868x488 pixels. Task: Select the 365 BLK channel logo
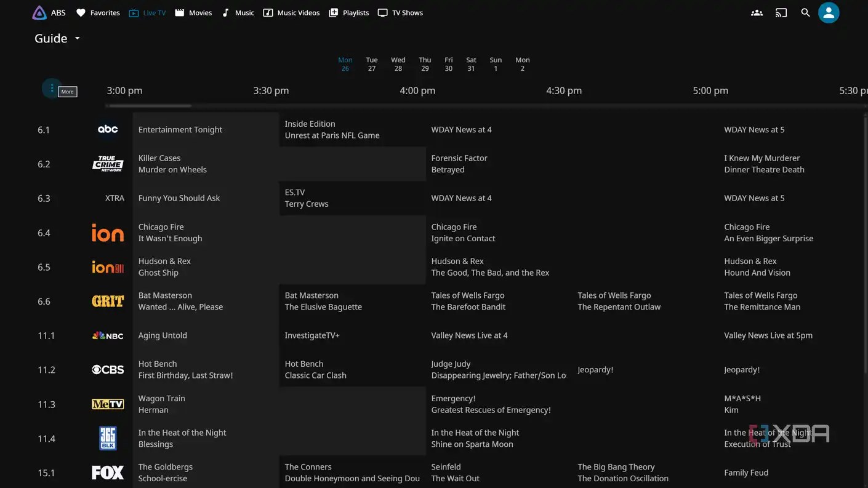pyautogui.click(x=108, y=438)
